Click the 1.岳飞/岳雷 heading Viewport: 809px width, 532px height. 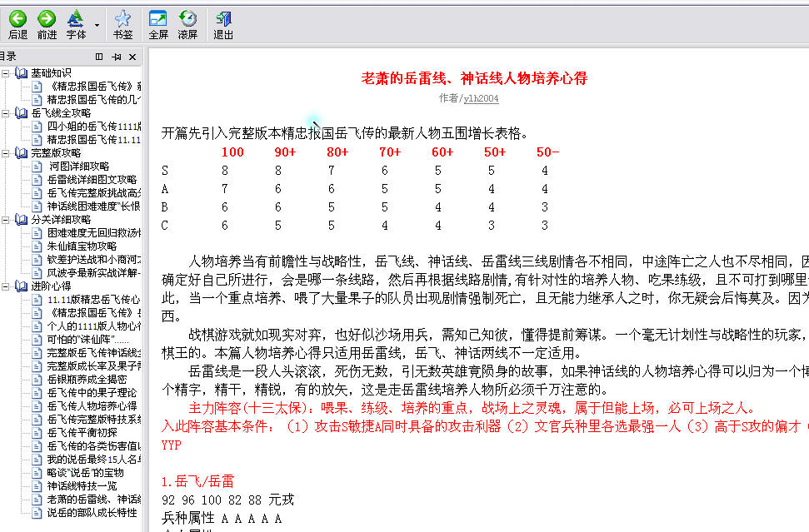click(x=197, y=481)
